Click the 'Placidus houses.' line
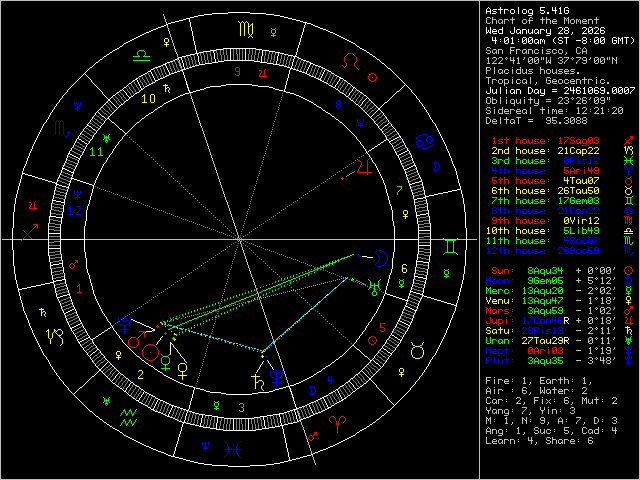Viewport: 640px width, 480px height. coord(533,71)
